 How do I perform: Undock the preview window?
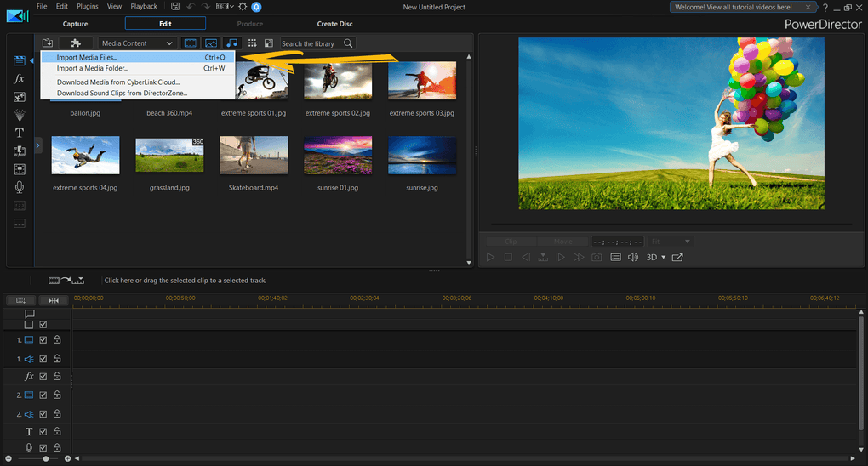677,257
